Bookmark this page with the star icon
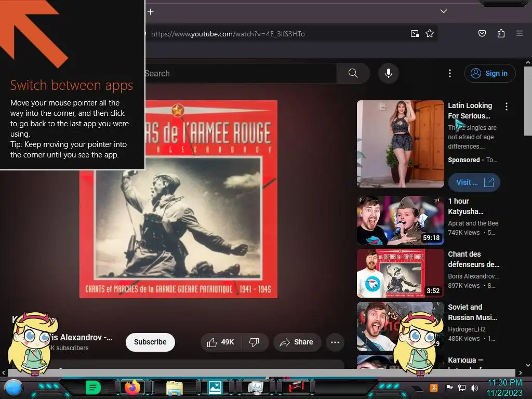532x399 pixels. click(430, 34)
